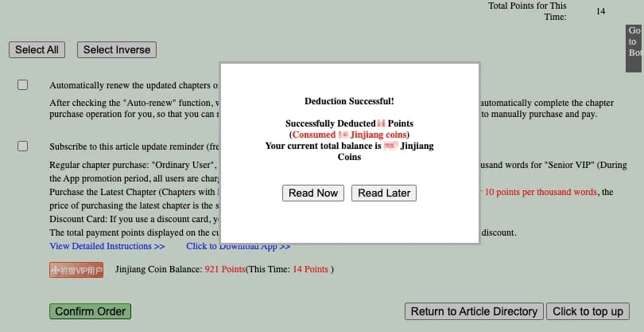Choose Read Later in the dialog
Viewport: 644px width, 332px height.
click(384, 193)
